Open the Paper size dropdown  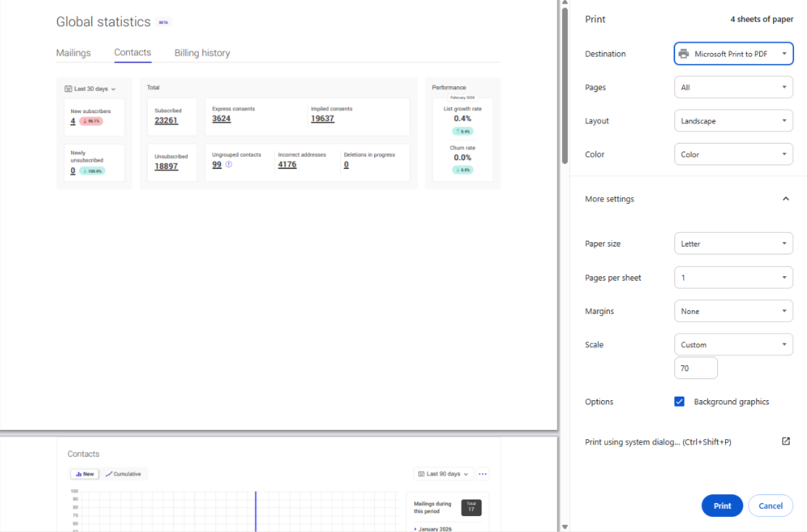pos(733,243)
